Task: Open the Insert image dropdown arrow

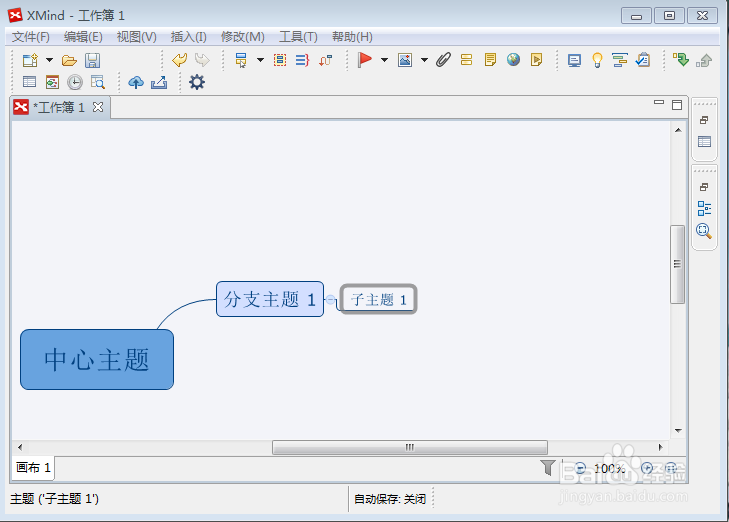Action: click(x=424, y=60)
